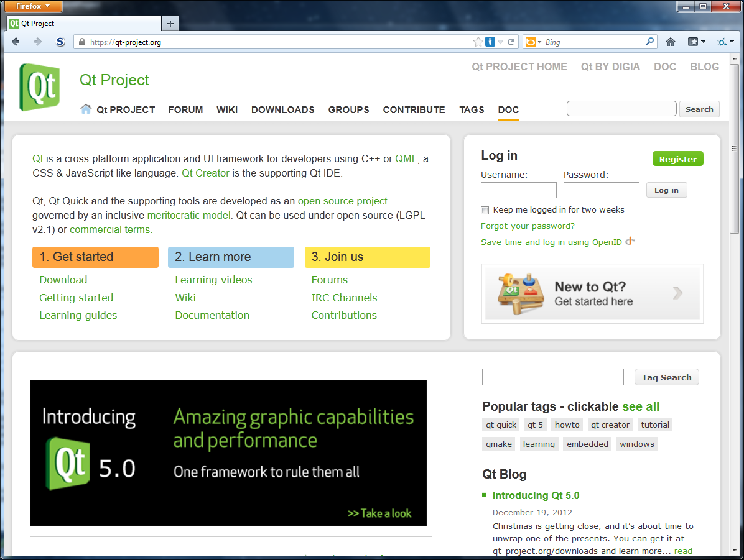This screenshot has height=560, width=744.
Task: Click the OpenID logo icon
Action: (x=630, y=241)
